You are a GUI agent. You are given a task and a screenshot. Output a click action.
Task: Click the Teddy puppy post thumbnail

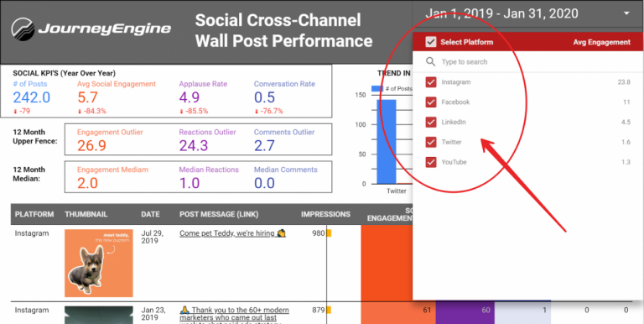pos(99,264)
